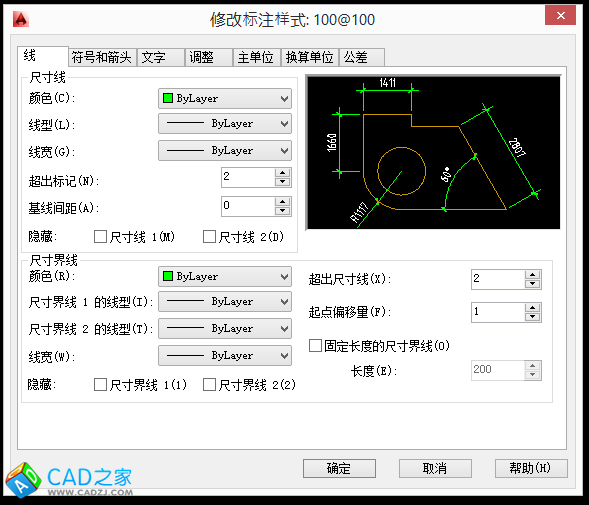Close the dimension style dialog
This screenshot has height=505, width=589.
[560, 15]
